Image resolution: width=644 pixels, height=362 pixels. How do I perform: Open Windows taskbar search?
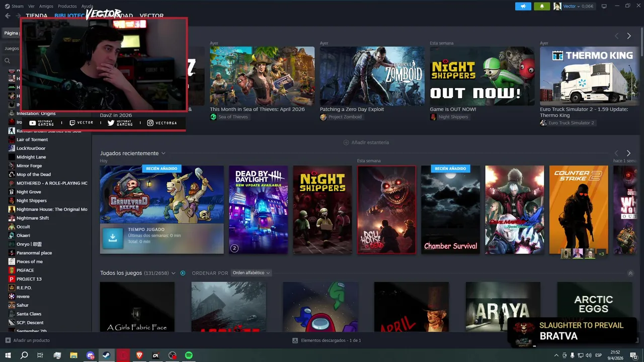pos(24,355)
